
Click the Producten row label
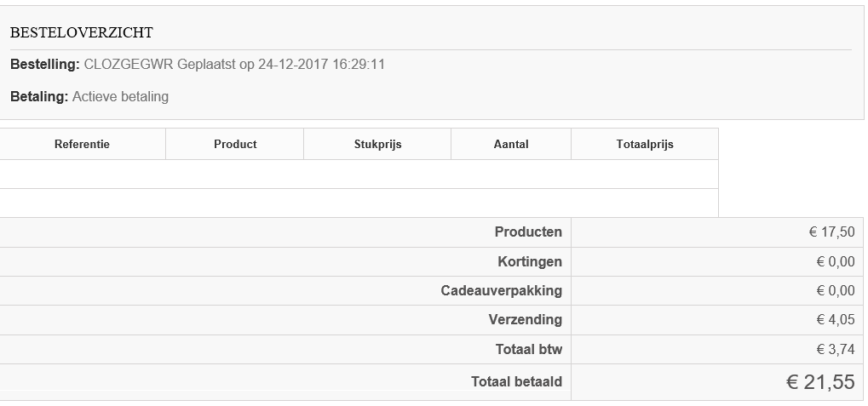point(528,232)
